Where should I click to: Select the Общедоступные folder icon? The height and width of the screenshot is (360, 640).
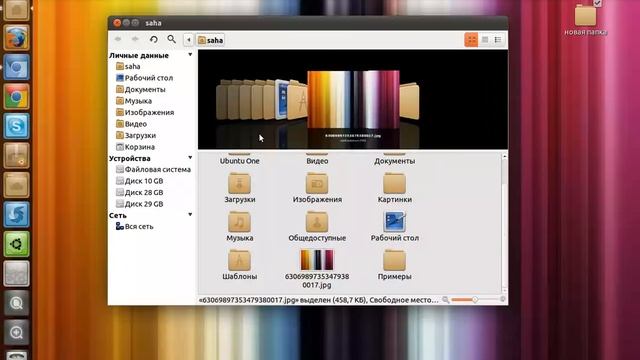(317, 222)
